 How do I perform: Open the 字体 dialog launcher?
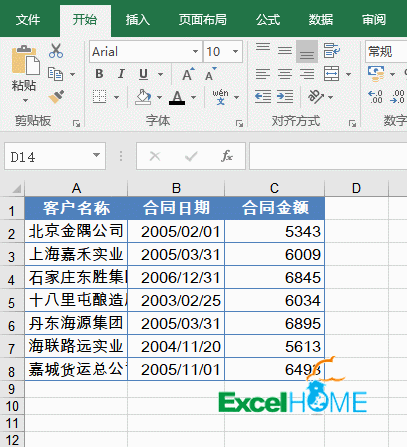(239, 123)
